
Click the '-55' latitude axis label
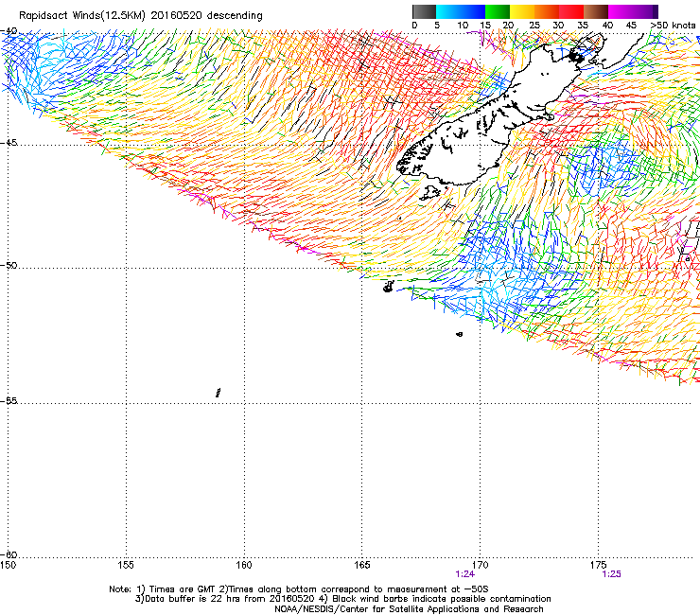point(9,401)
